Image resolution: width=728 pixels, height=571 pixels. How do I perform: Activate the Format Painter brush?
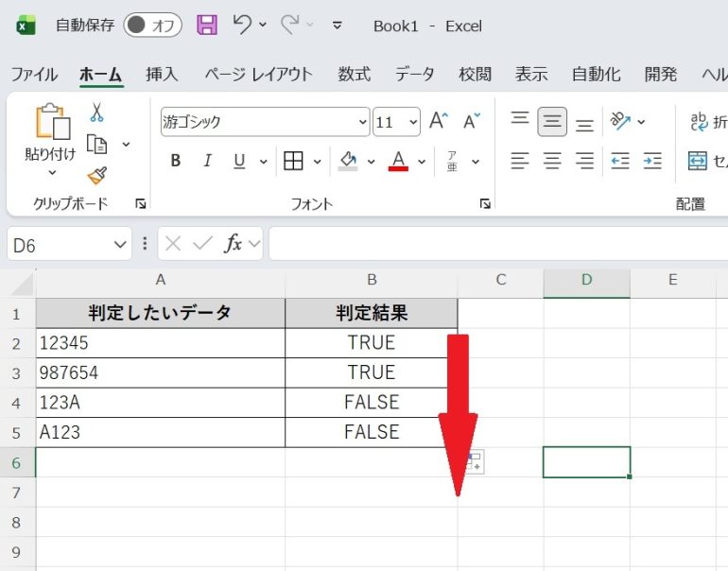97,176
